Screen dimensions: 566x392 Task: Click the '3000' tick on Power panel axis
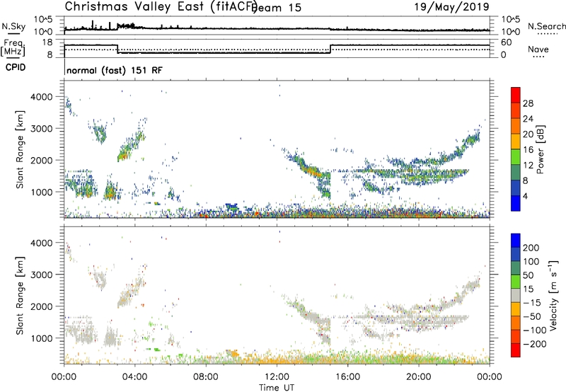pyautogui.click(x=42, y=129)
